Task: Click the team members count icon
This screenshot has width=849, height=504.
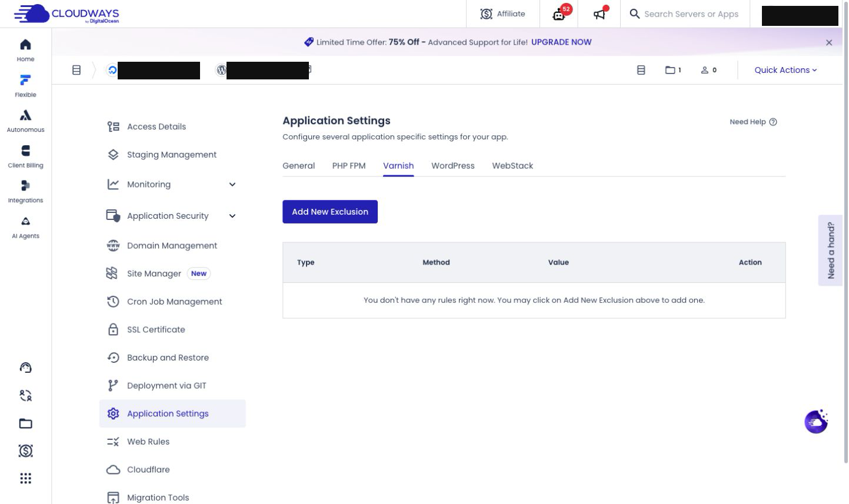Action: (708, 70)
